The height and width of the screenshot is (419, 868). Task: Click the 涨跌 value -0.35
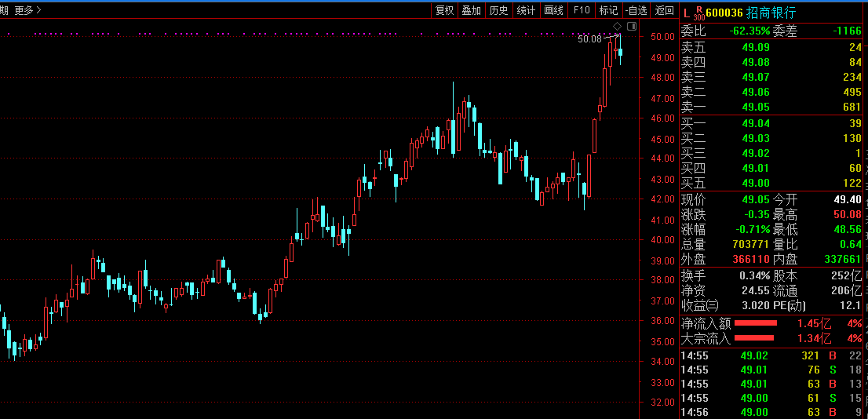pos(756,214)
